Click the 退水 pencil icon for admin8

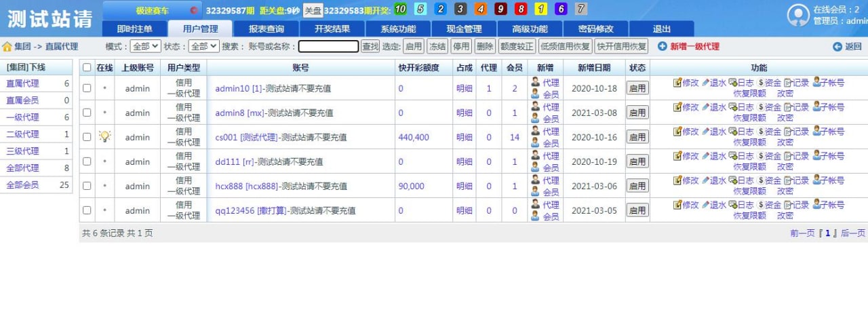(x=705, y=107)
